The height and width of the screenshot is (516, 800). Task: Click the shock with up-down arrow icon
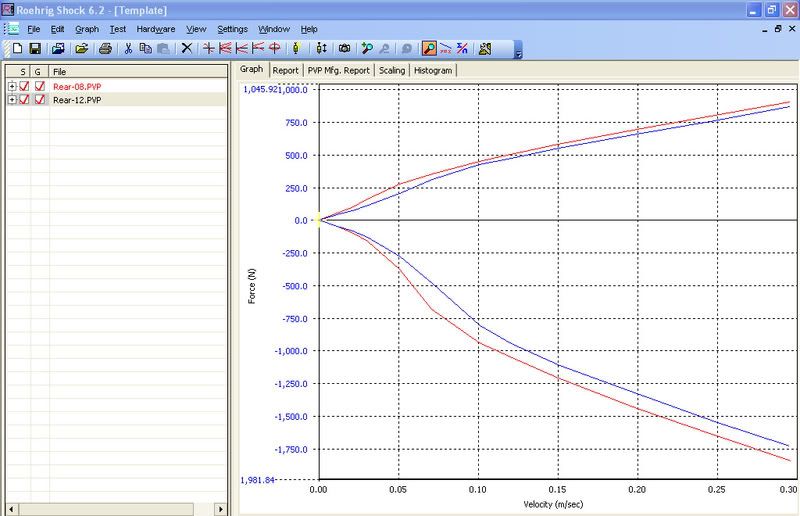(x=321, y=48)
